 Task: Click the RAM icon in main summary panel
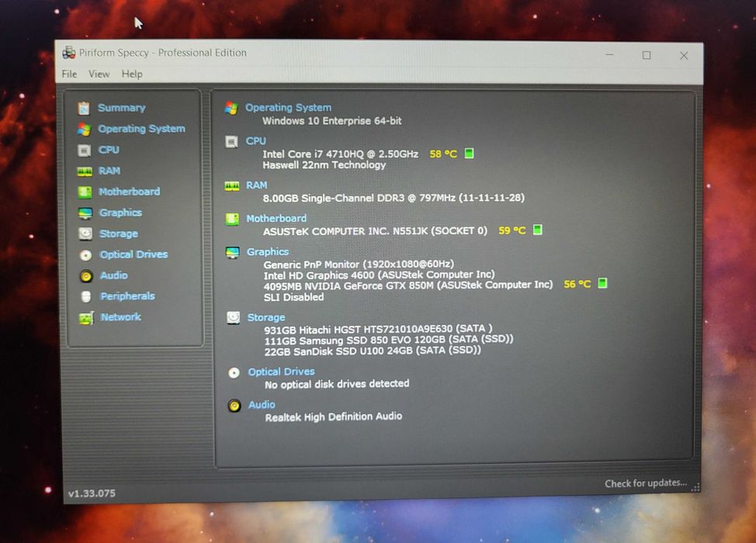click(x=232, y=186)
